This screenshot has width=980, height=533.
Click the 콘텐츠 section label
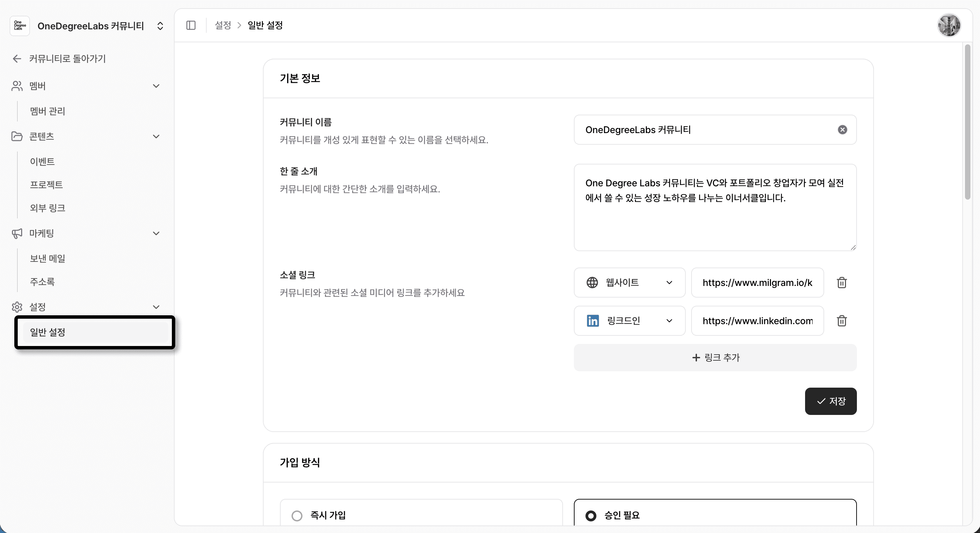(42, 136)
